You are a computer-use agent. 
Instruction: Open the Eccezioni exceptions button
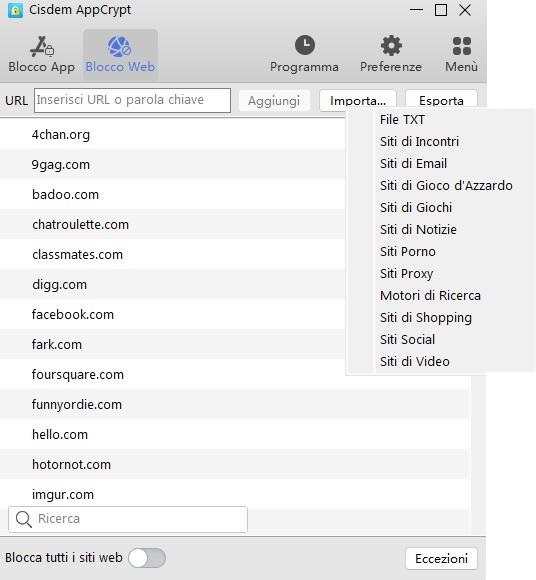coord(441,559)
